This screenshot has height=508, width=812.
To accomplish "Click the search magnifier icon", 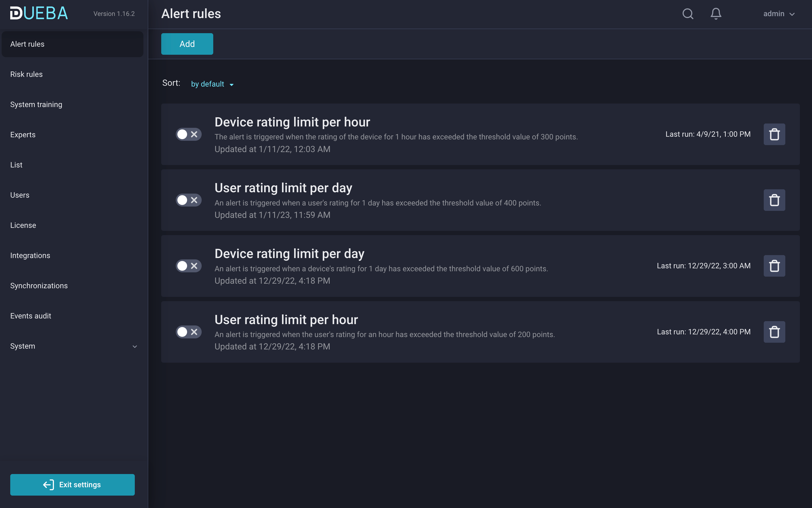I will pos(688,14).
